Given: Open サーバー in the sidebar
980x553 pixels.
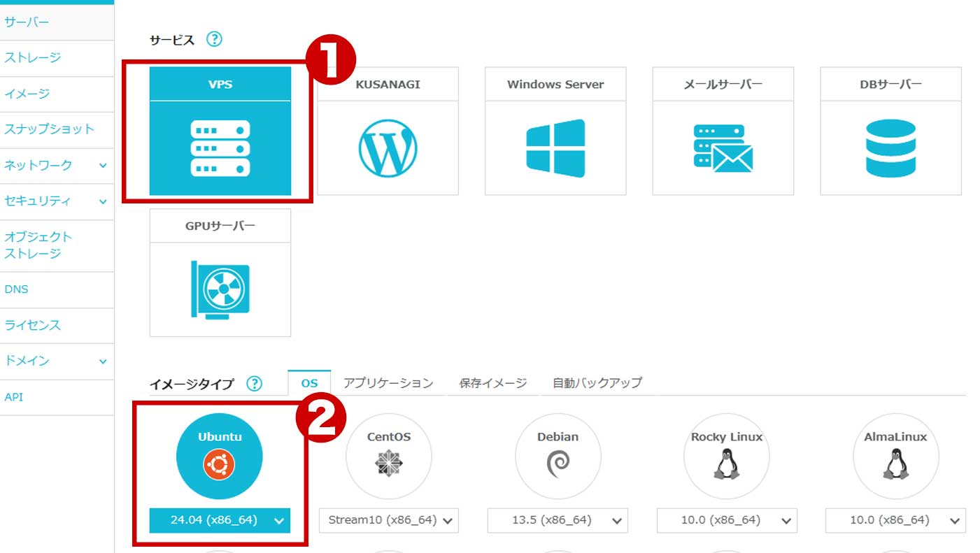Looking at the screenshot, I should click(x=57, y=22).
